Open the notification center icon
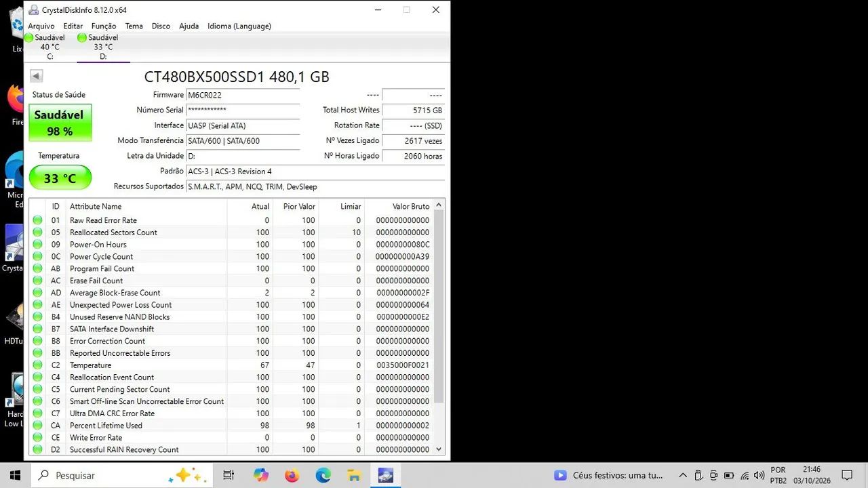This screenshot has width=868, height=488. pyautogui.click(x=847, y=475)
